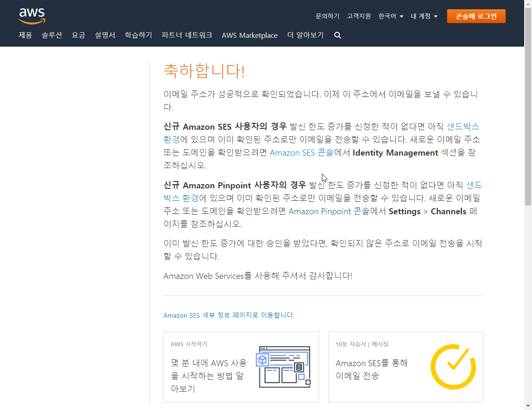
Task: Open the 파트너 네트워크 menu
Action: click(187, 35)
